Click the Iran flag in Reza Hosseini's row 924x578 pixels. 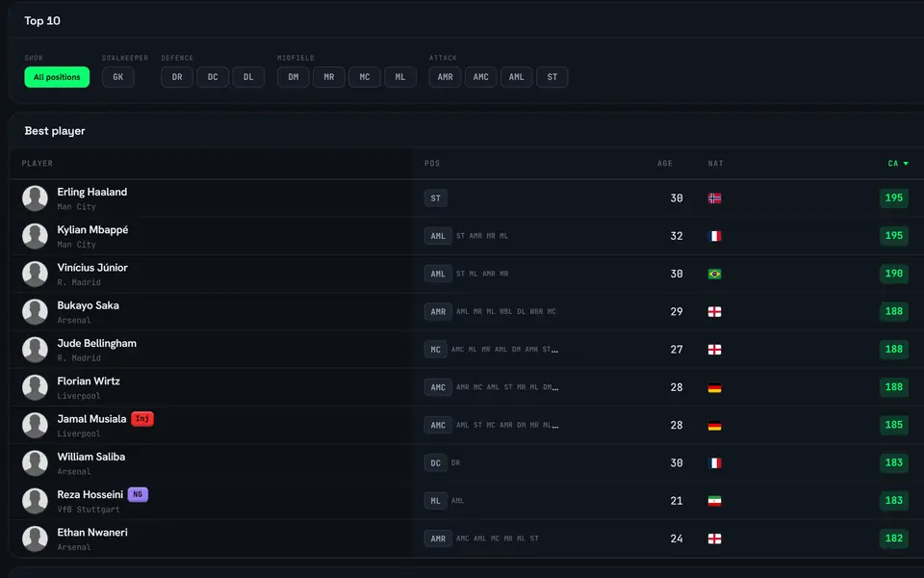[714, 501]
